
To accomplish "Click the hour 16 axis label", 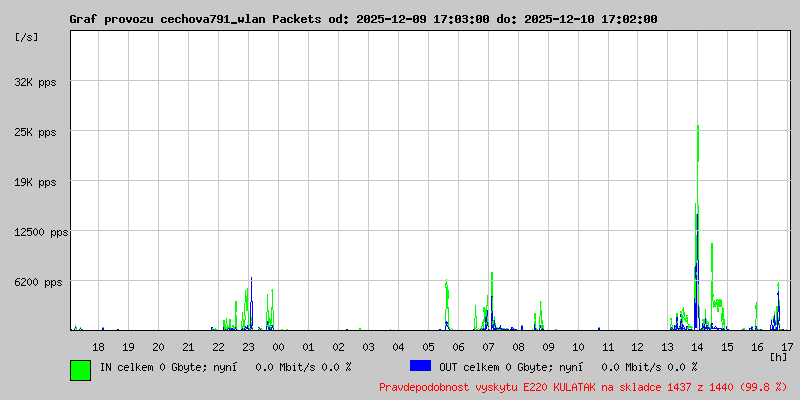I will pyautogui.click(x=758, y=347).
